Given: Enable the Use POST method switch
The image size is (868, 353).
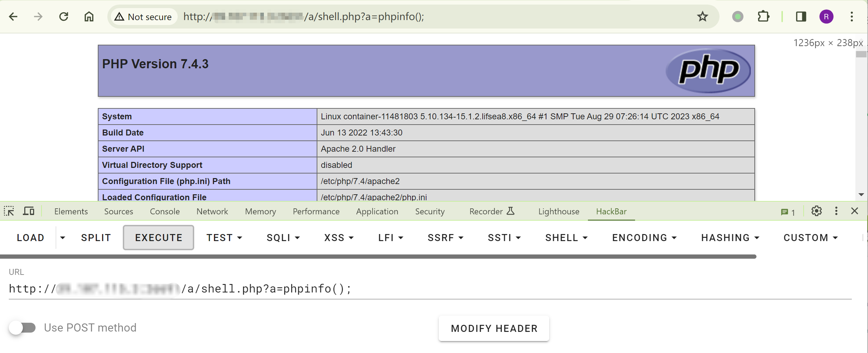Looking at the screenshot, I should [23, 328].
